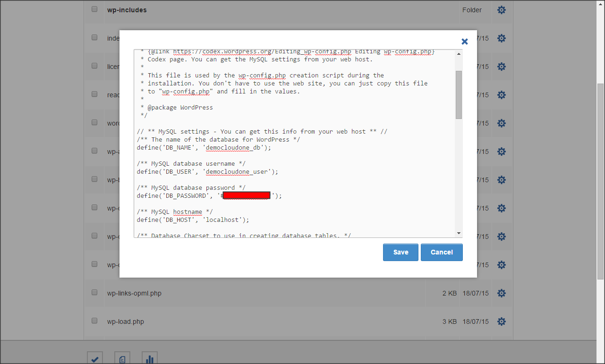605x364 pixels.
Task: Select the wp-links-opml.php checkbox
Action: 94,292
